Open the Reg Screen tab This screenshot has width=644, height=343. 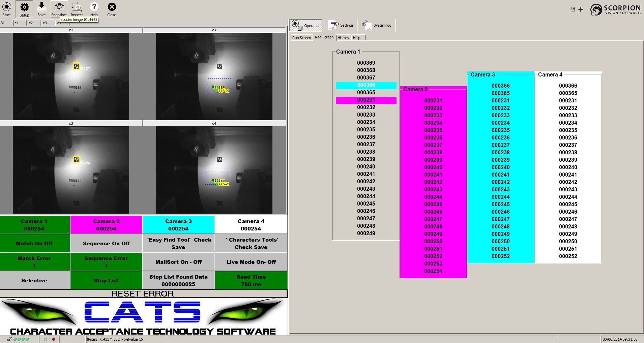pos(324,37)
